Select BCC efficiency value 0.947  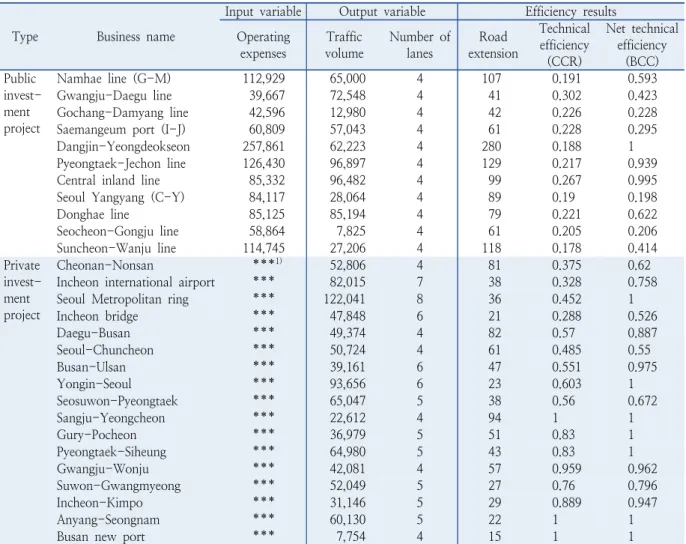coord(642,503)
